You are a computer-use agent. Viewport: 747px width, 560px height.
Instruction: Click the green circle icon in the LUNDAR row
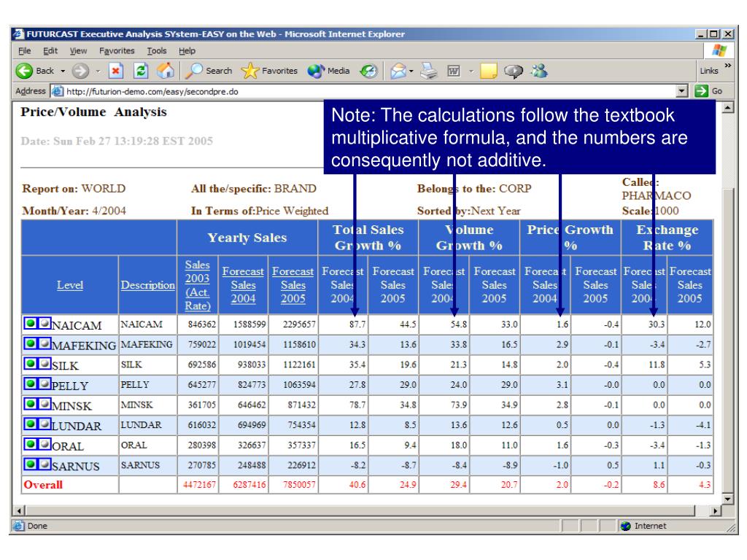tap(31, 424)
